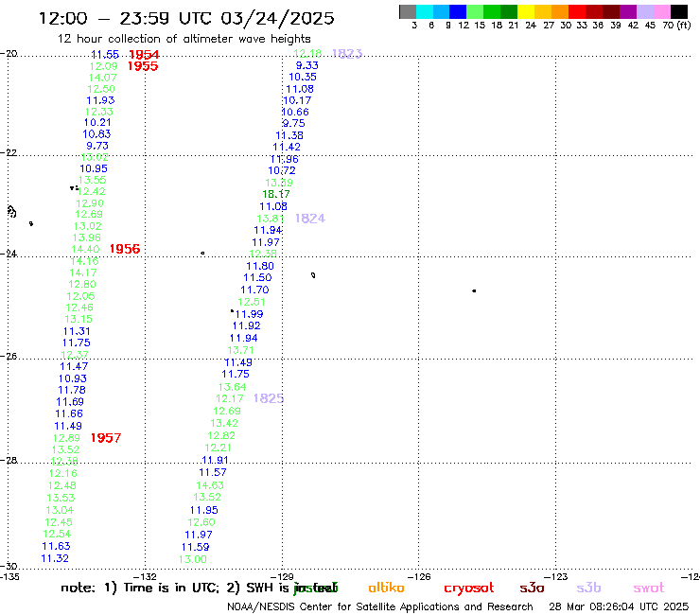The width and height of the screenshot is (700, 615).
Task: Click the gray swatch in the color scale
Action: click(408, 11)
